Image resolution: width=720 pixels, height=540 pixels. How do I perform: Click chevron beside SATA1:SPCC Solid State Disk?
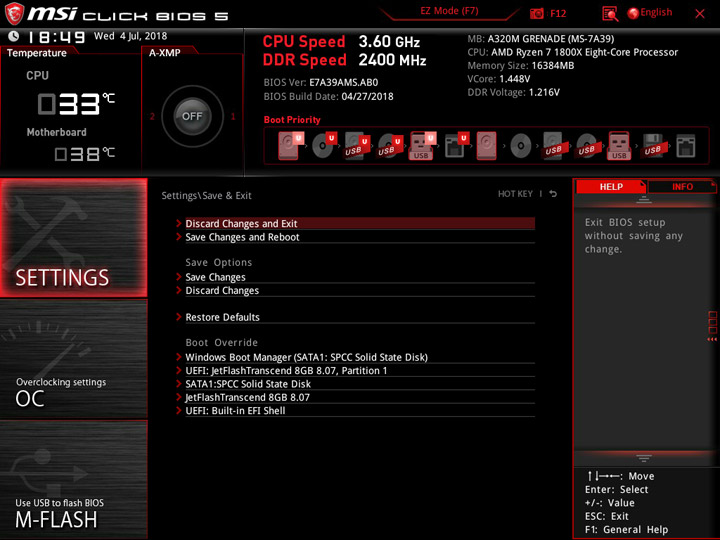tap(179, 383)
